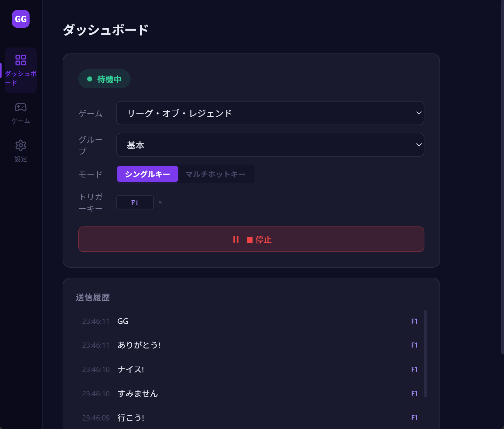Click the red stop square icon
The width and height of the screenshot is (504, 429).
point(250,239)
